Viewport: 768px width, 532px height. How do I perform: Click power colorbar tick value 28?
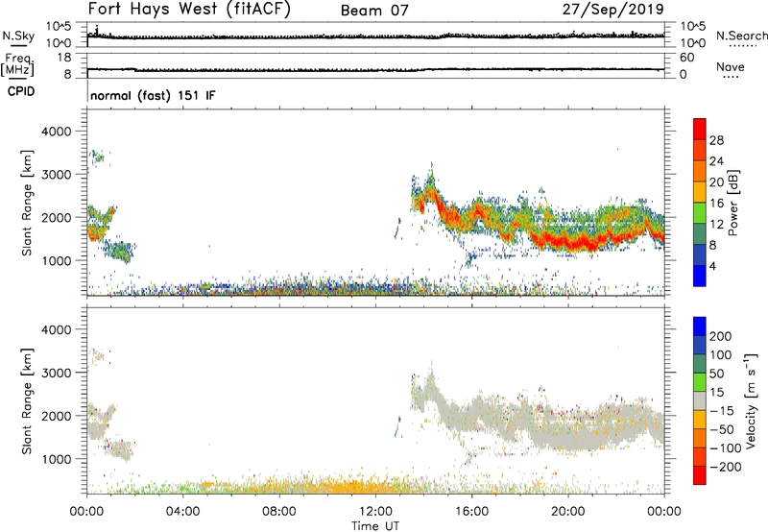(716, 140)
